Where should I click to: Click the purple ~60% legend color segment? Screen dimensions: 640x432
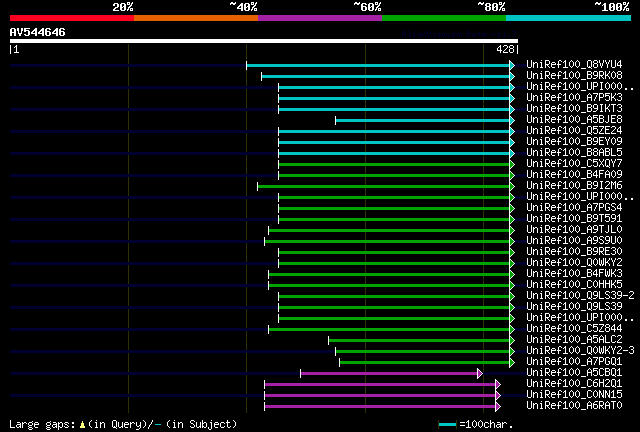(x=320, y=18)
